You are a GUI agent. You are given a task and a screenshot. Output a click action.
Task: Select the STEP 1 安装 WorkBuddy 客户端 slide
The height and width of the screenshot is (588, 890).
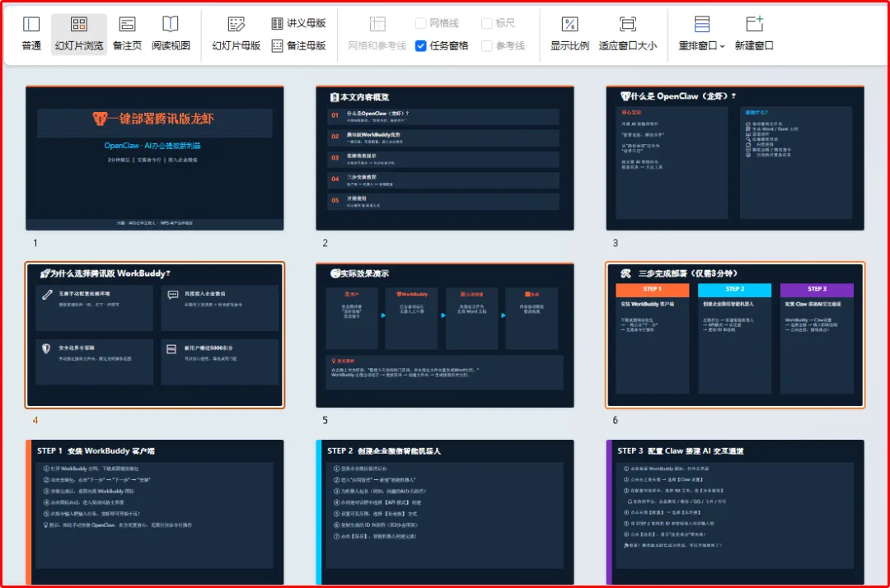(x=154, y=512)
